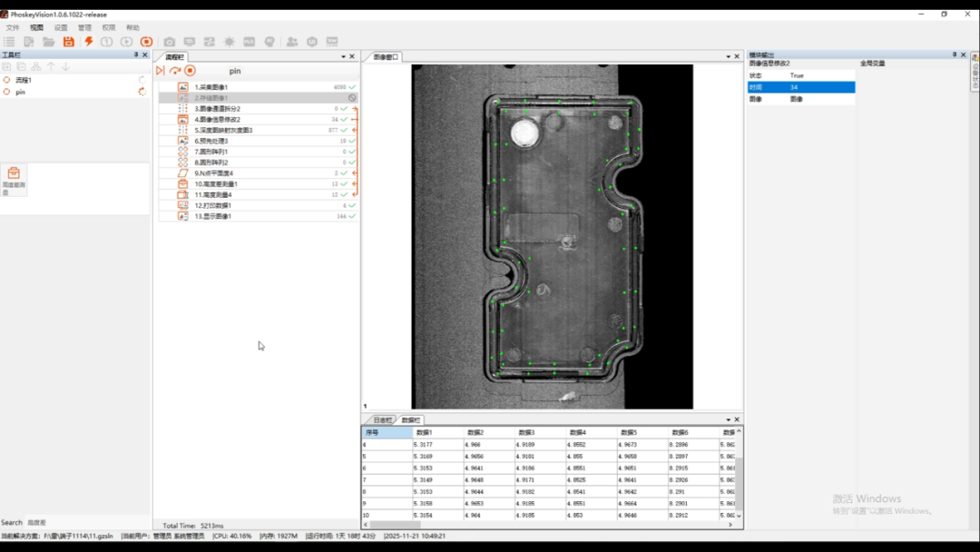Open the folder icon in the toolbar
The image size is (980, 552).
coord(49,42)
